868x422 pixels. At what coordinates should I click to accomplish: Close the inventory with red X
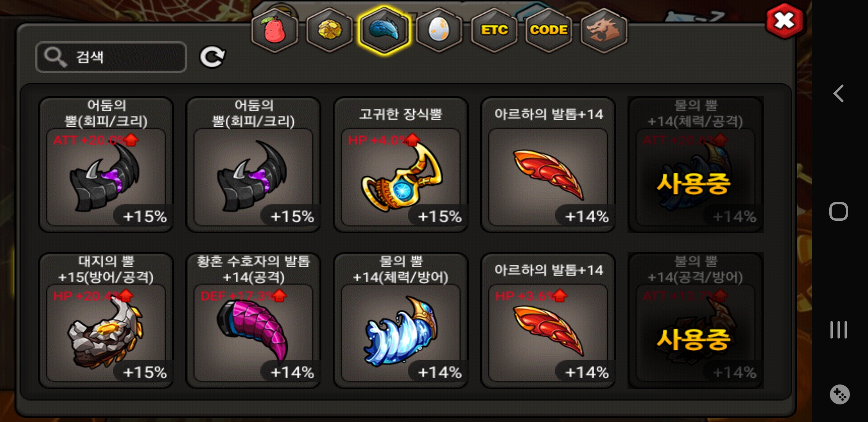(785, 21)
